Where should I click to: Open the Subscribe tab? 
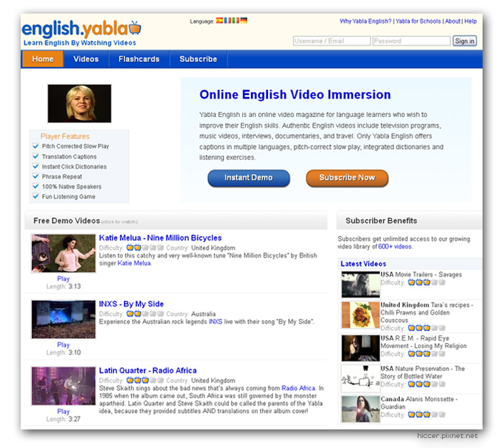pyautogui.click(x=198, y=59)
